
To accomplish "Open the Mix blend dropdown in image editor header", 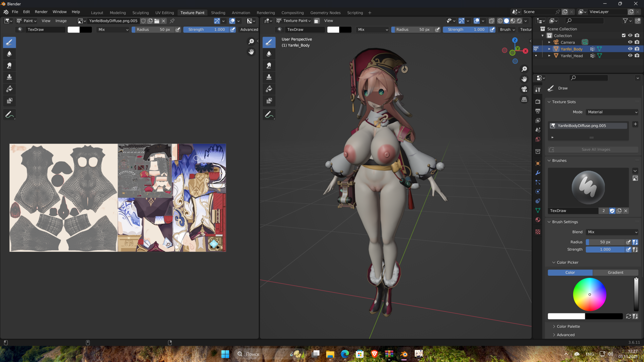I will pyautogui.click(x=113, y=29).
